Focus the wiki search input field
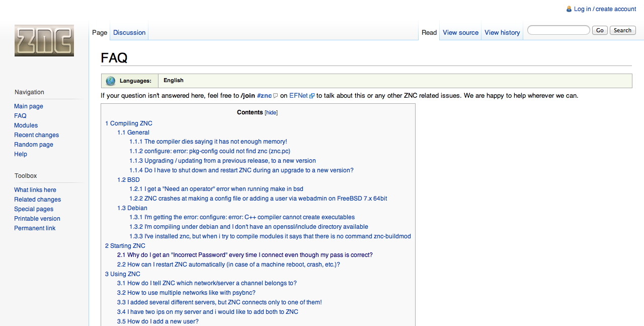 coord(558,30)
